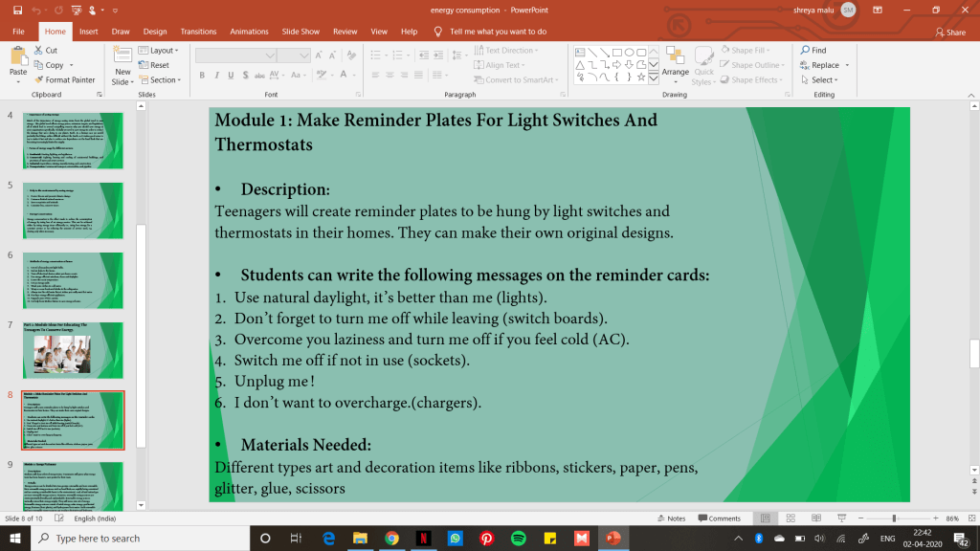
Task: Toggle the Notes pane
Action: 671,518
